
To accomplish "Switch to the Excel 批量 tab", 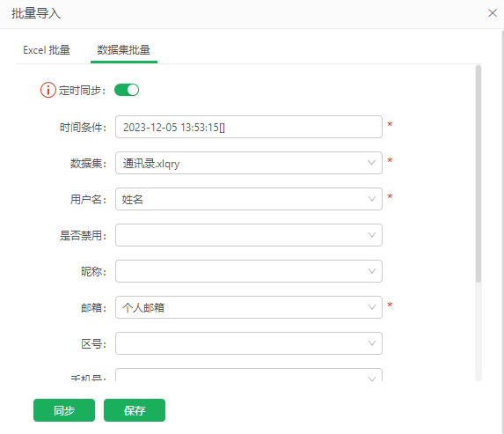I will click(x=47, y=50).
